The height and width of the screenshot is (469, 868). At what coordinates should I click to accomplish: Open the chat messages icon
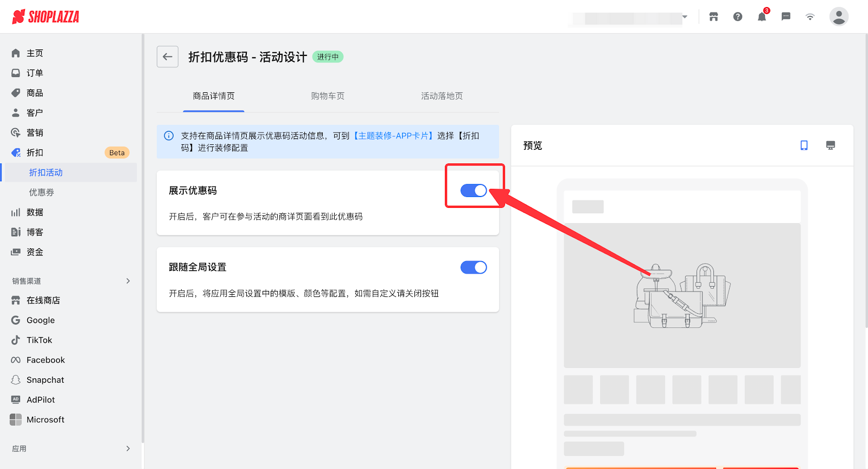point(786,17)
